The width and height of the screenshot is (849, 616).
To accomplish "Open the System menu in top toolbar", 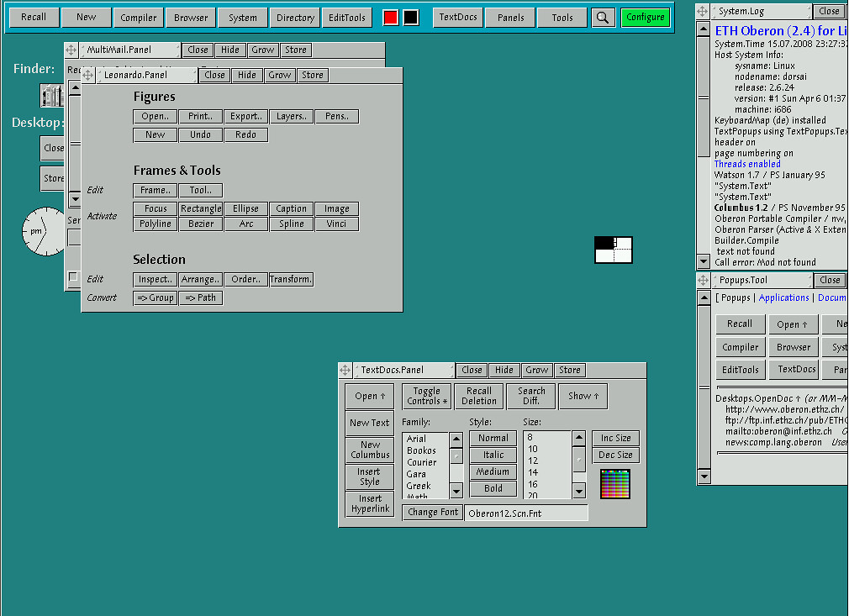I will 243,18.
